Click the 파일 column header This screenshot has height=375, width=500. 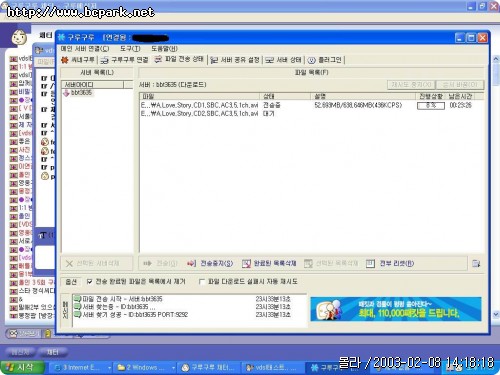pos(200,97)
